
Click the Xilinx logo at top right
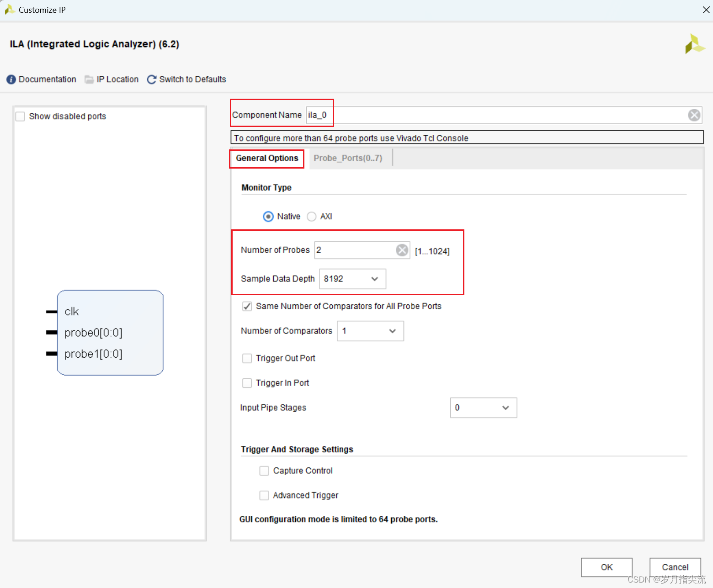pyautogui.click(x=695, y=44)
